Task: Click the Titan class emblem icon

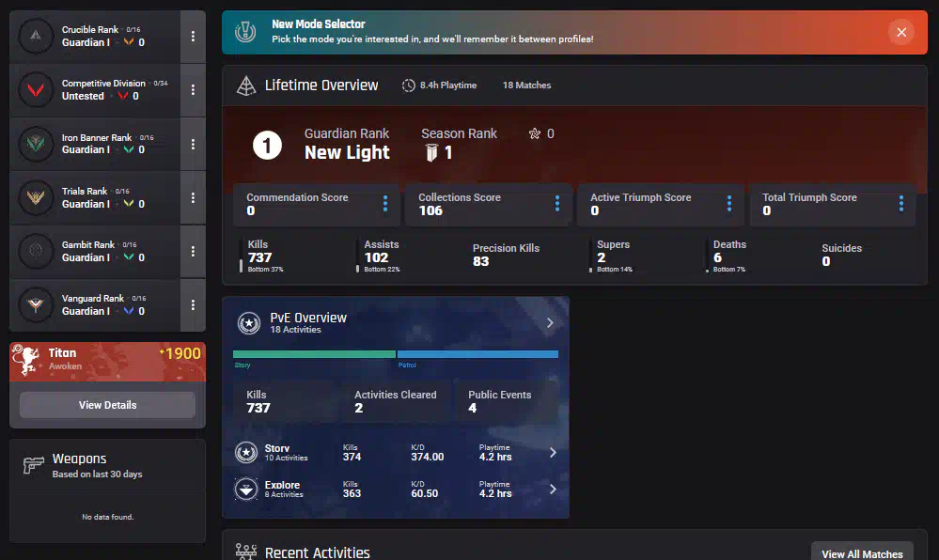Action: 25,361
